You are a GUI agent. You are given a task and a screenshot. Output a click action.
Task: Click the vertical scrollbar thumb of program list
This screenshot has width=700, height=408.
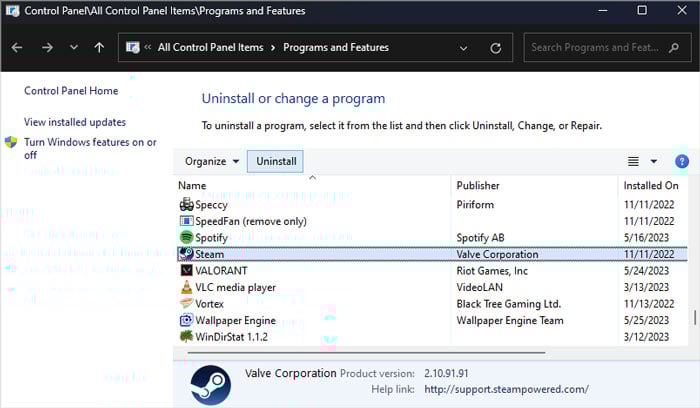point(694,318)
